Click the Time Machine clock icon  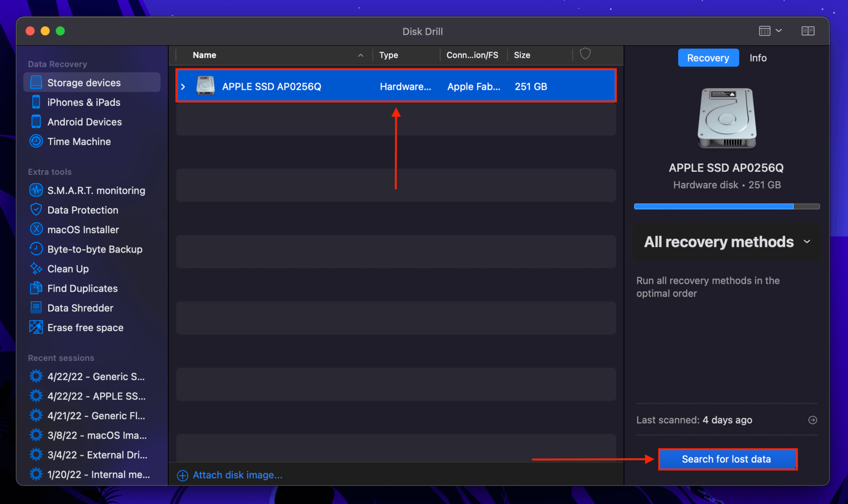(x=36, y=141)
